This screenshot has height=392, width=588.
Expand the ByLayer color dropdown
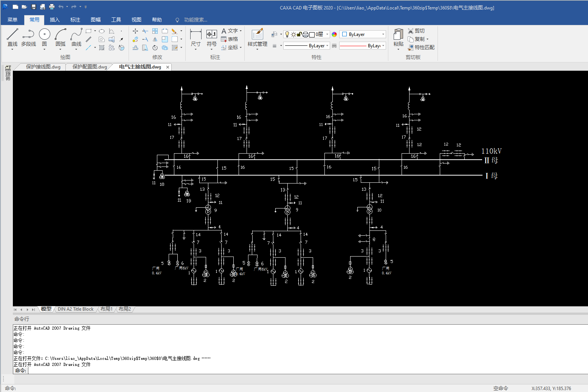click(383, 34)
